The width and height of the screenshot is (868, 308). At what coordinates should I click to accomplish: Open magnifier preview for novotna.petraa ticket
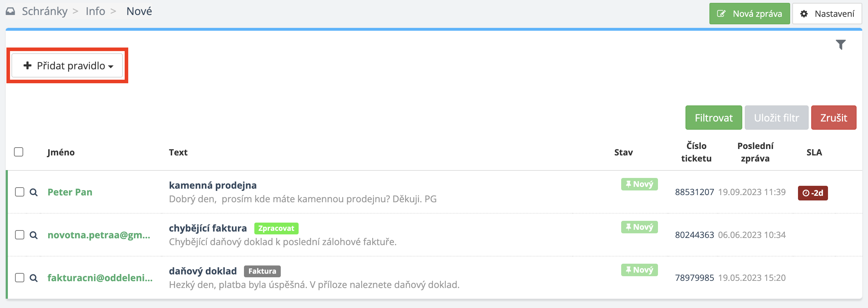[34, 235]
